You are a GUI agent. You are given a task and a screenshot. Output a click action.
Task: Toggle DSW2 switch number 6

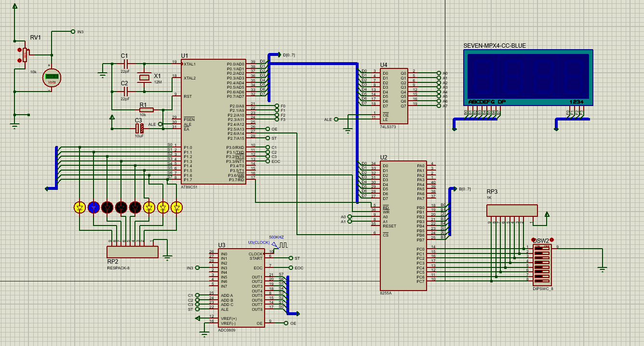point(543,271)
